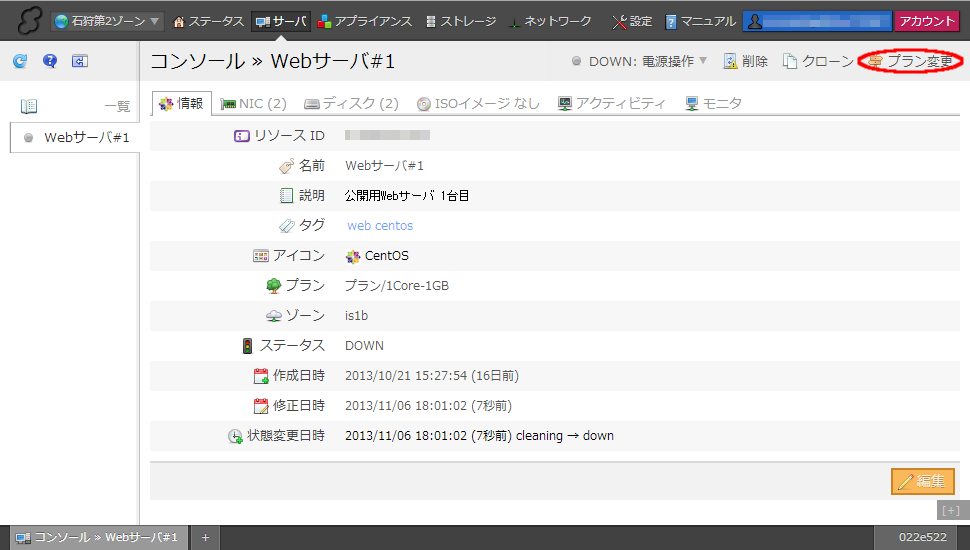Open the ディスク (2) tab

pyautogui.click(x=351, y=103)
